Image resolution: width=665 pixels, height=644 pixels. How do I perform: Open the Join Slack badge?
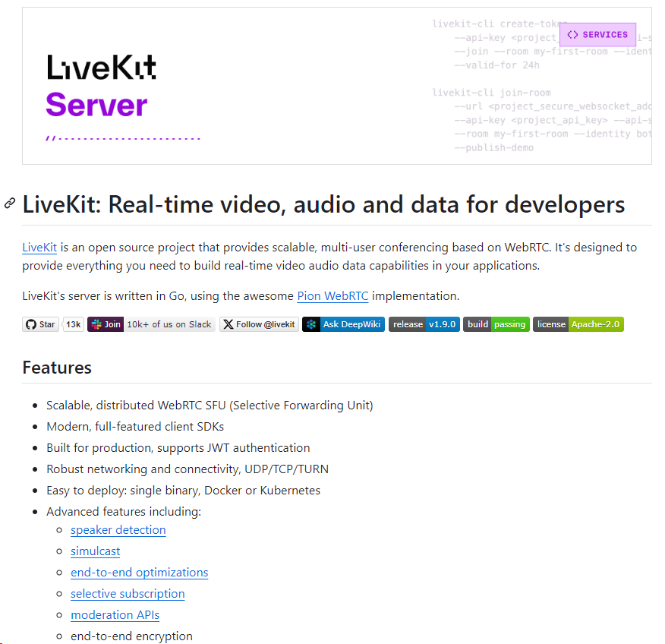[151, 324]
